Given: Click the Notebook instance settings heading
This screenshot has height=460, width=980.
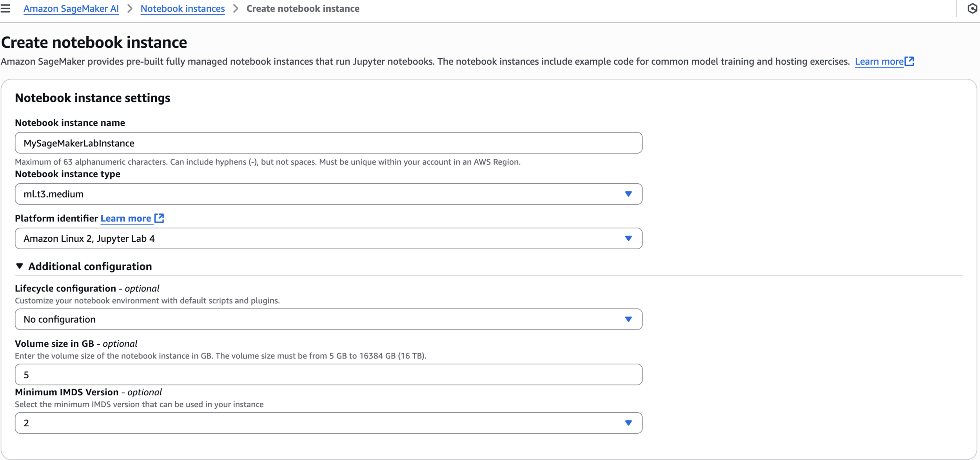Looking at the screenshot, I should (x=93, y=98).
